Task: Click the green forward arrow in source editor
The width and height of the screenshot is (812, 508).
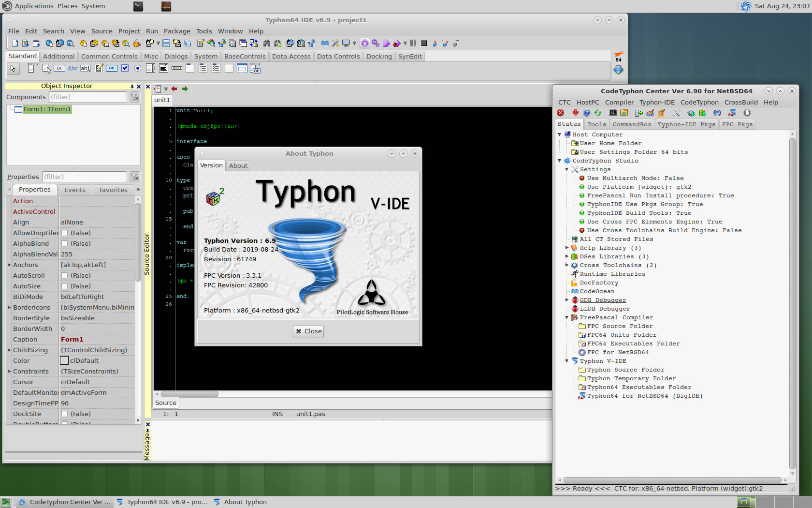Action: 185,89
